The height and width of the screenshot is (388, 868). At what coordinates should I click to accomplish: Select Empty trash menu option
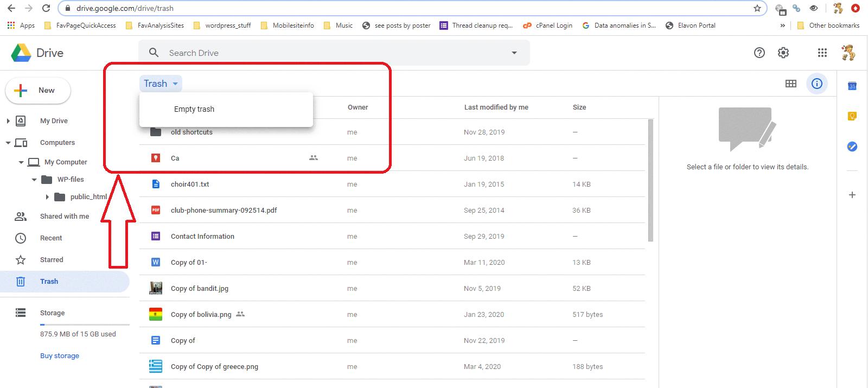click(x=194, y=109)
